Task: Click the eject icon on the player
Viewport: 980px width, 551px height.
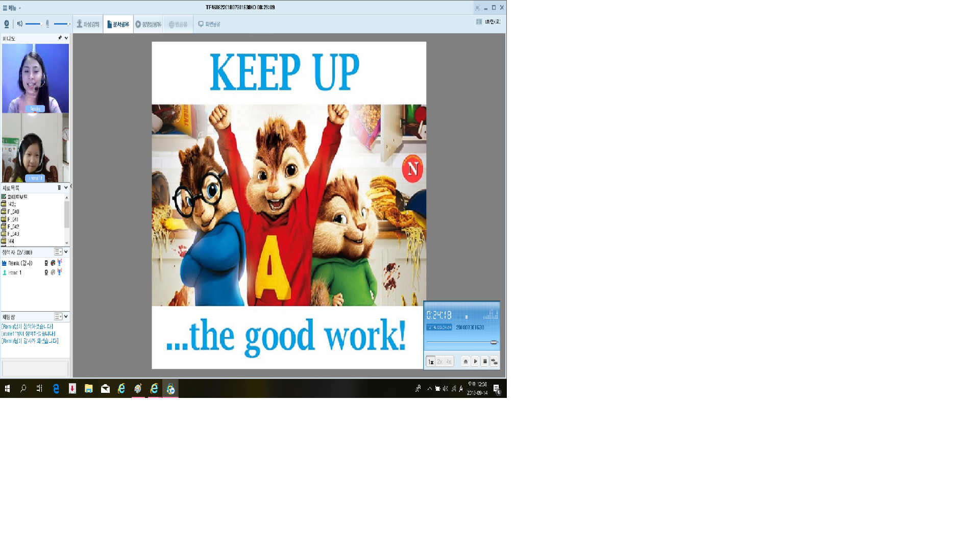Action: point(465,361)
